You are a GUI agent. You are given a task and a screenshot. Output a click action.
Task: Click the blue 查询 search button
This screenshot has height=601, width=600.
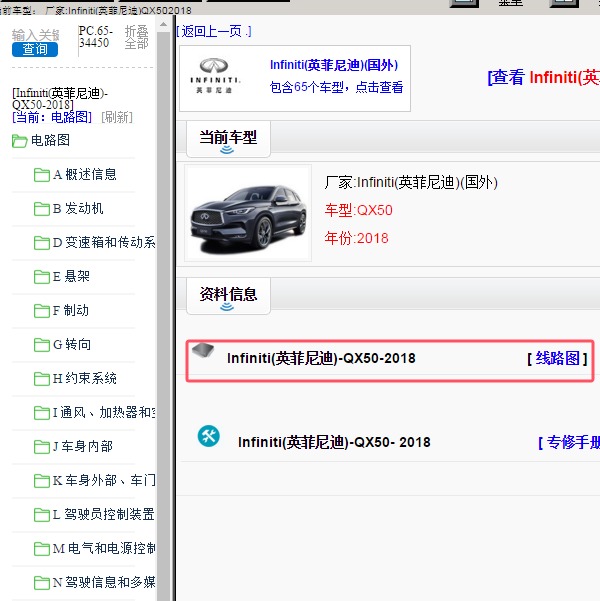(x=35, y=49)
